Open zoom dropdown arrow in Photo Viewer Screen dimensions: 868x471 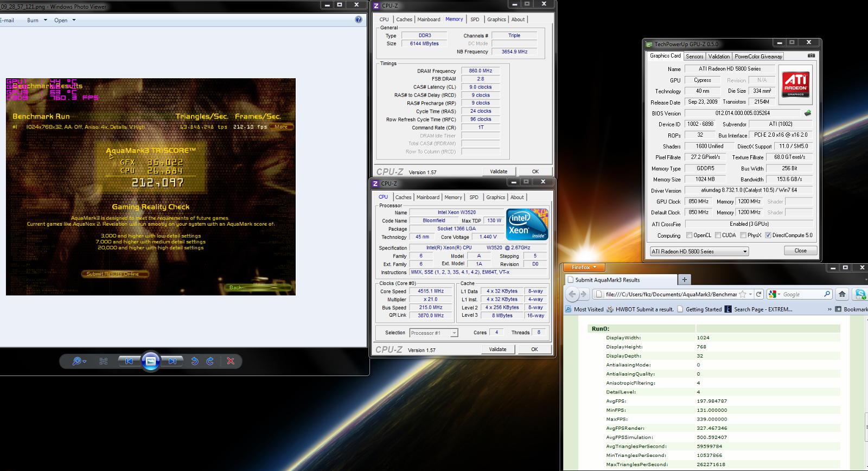coord(85,361)
